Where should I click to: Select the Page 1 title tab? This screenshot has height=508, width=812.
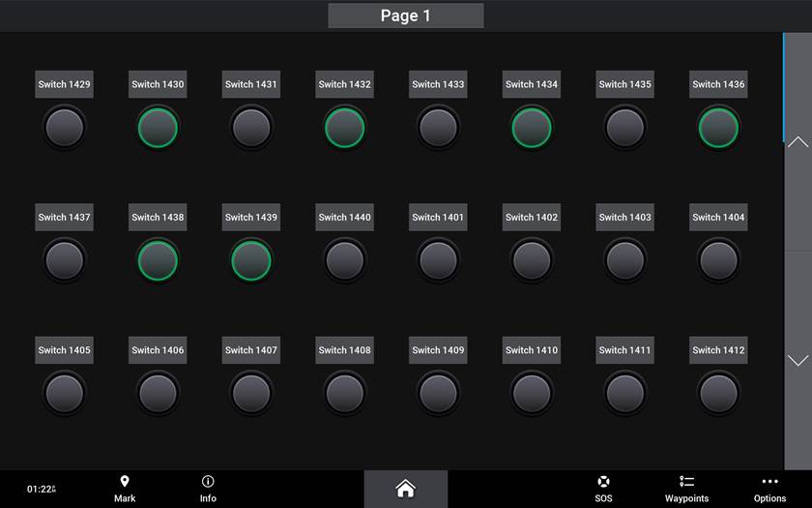tap(406, 15)
